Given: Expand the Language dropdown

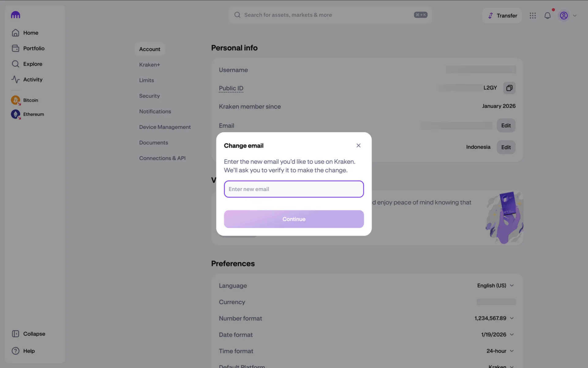Looking at the screenshot, I should pyautogui.click(x=495, y=286).
